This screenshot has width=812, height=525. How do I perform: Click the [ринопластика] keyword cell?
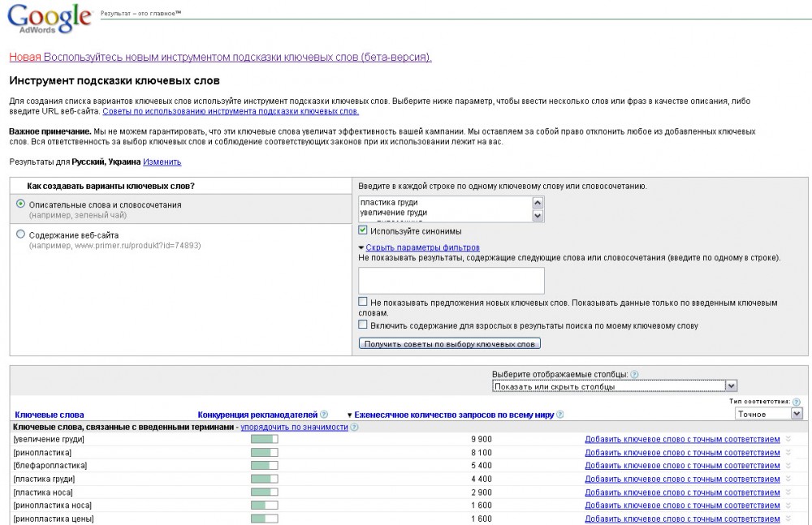click(x=42, y=453)
